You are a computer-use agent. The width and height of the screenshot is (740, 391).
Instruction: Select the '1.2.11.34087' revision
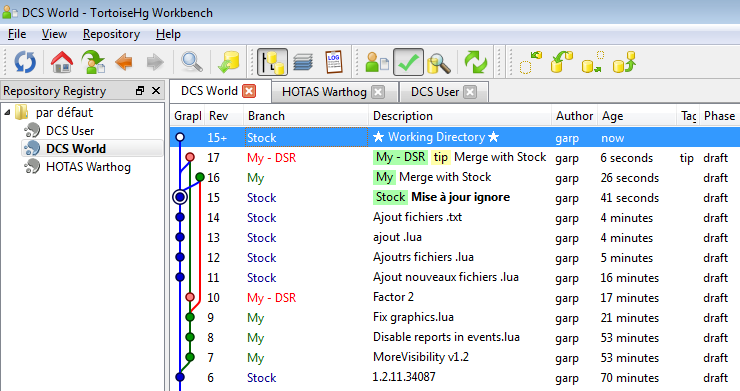click(455, 377)
